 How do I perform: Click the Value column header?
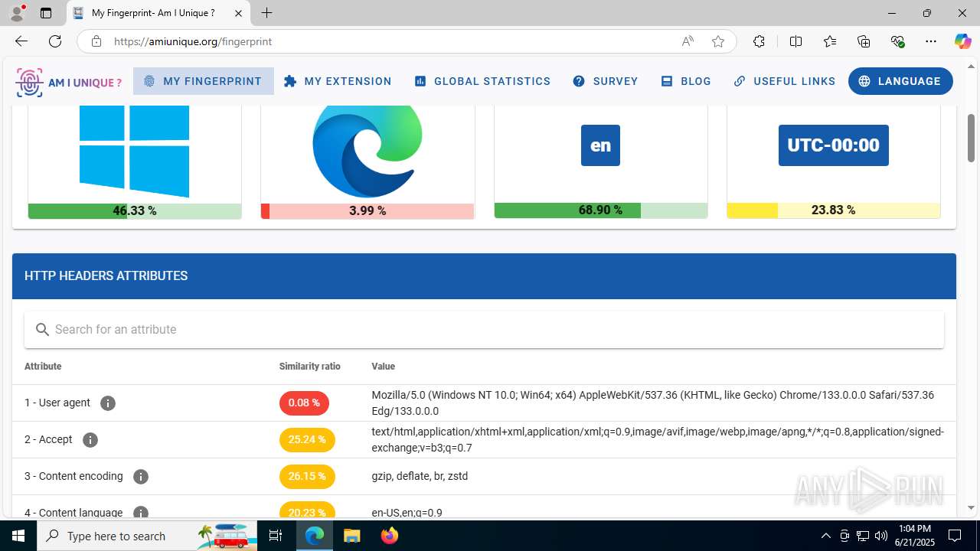383,367
